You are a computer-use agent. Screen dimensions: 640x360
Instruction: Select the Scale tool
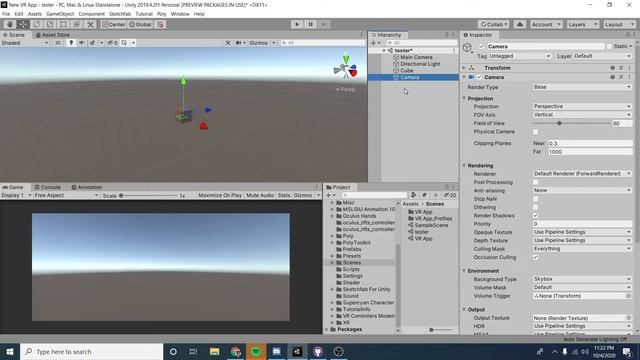50,24
